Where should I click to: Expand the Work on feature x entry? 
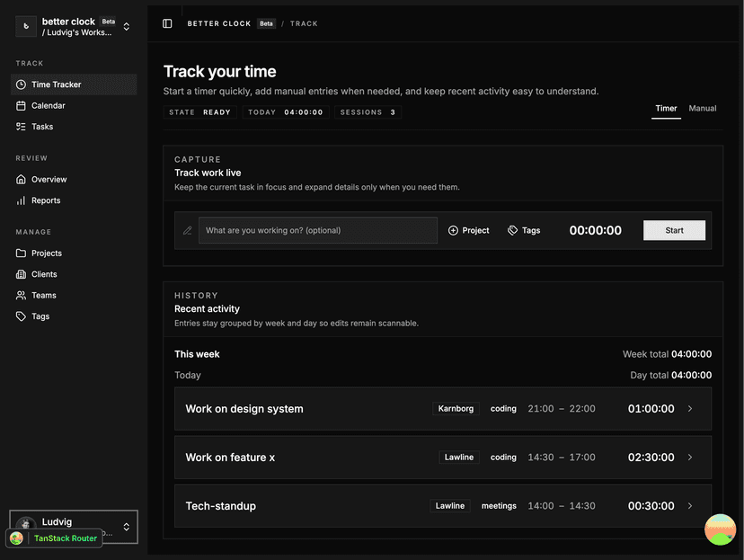tap(690, 458)
